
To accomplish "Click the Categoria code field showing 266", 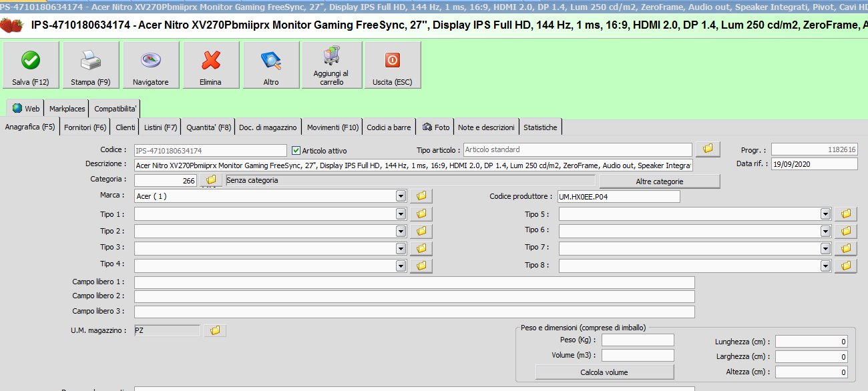I will 166,181.
